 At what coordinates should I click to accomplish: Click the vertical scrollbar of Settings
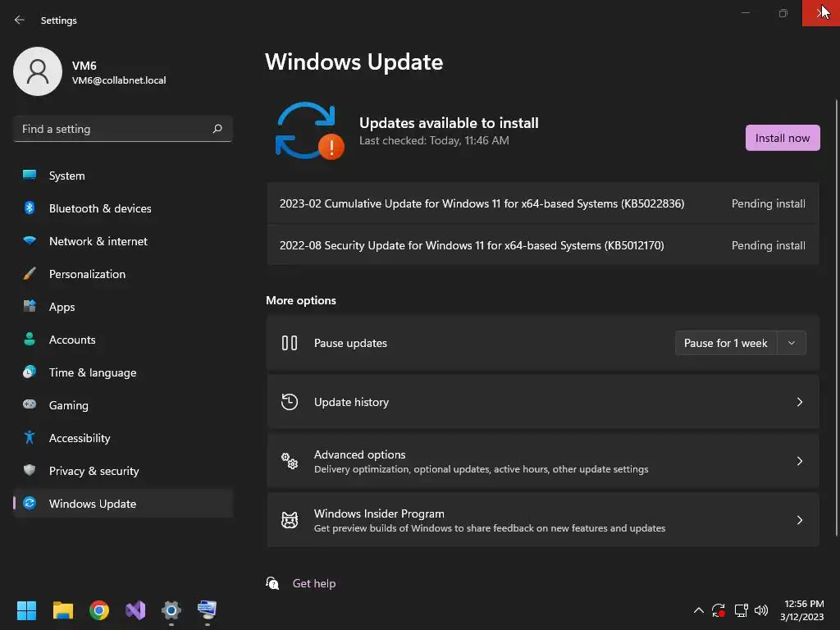836,317
